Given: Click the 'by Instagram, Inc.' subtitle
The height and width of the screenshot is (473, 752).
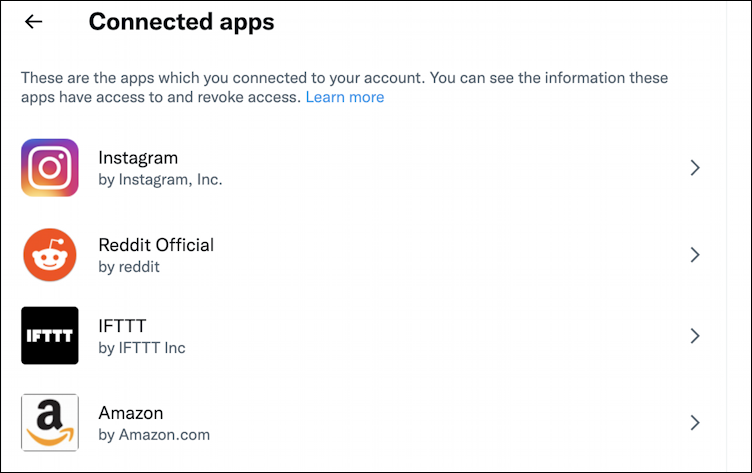Looking at the screenshot, I should (160, 180).
